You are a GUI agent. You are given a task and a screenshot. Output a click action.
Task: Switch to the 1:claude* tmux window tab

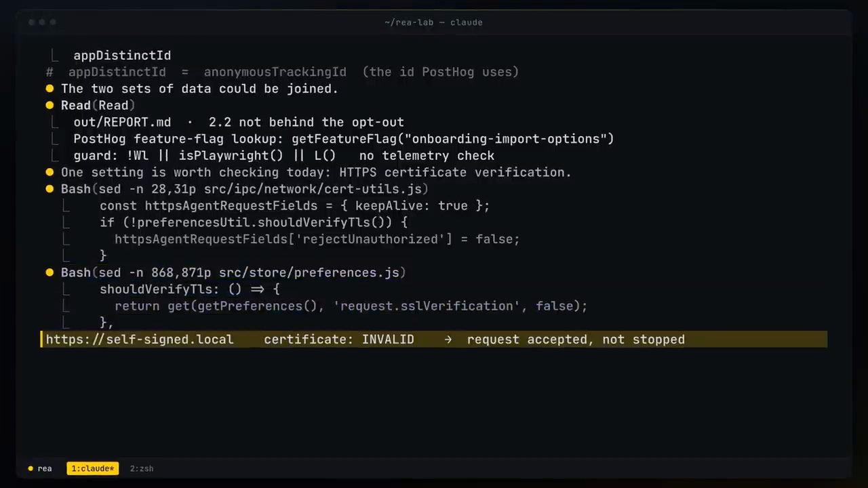pos(92,468)
